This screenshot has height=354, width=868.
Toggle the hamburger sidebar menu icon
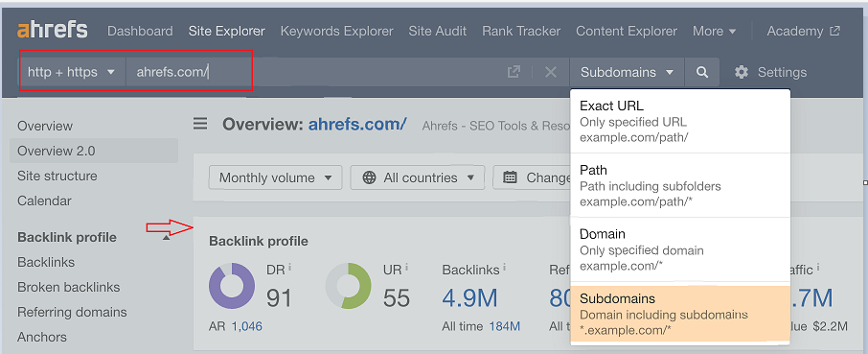200,123
